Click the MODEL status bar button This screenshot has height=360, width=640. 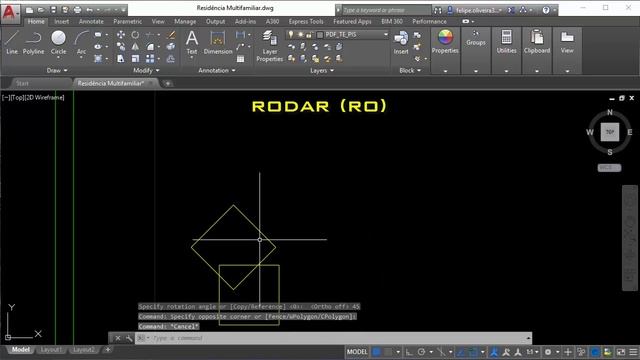pyautogui.click(x=357, y=351)
